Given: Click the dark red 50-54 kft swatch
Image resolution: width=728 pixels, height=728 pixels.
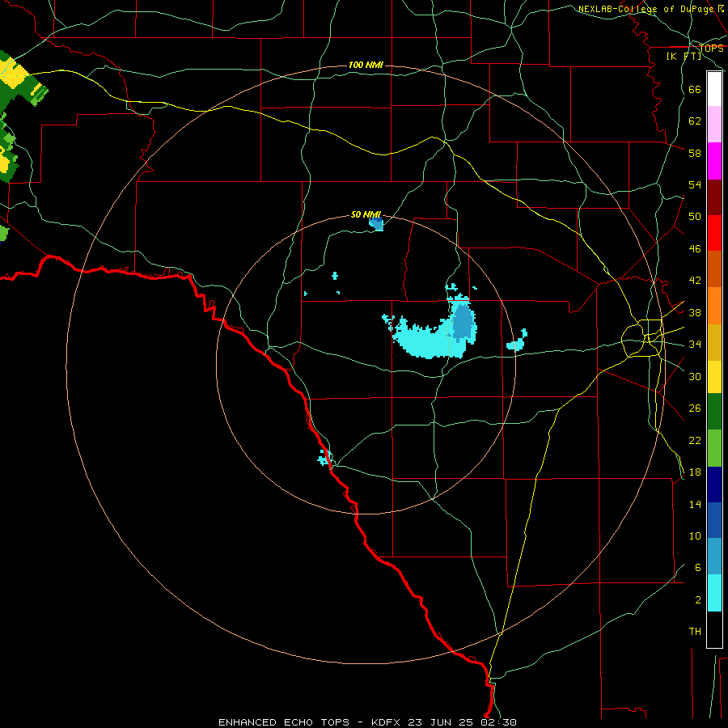Looking at the screenshot, I should pyautogui.click(x=714, y=197).
